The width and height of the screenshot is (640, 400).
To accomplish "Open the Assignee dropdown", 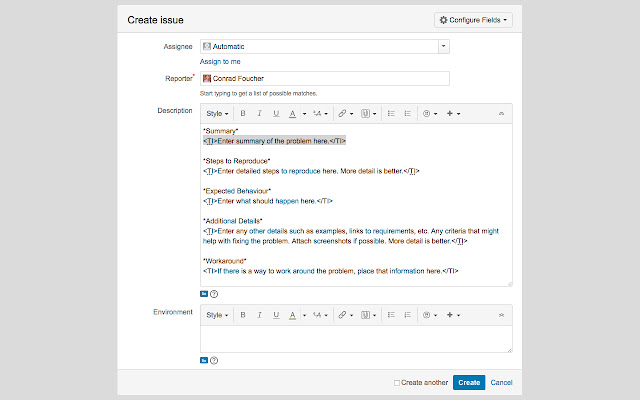I will [444, 46].
